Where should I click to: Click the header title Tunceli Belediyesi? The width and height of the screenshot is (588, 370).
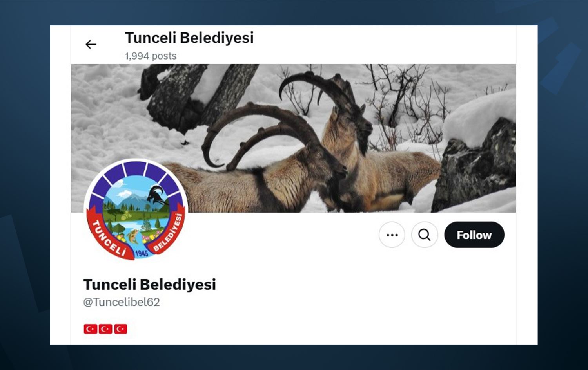click(x=189, y=38)
